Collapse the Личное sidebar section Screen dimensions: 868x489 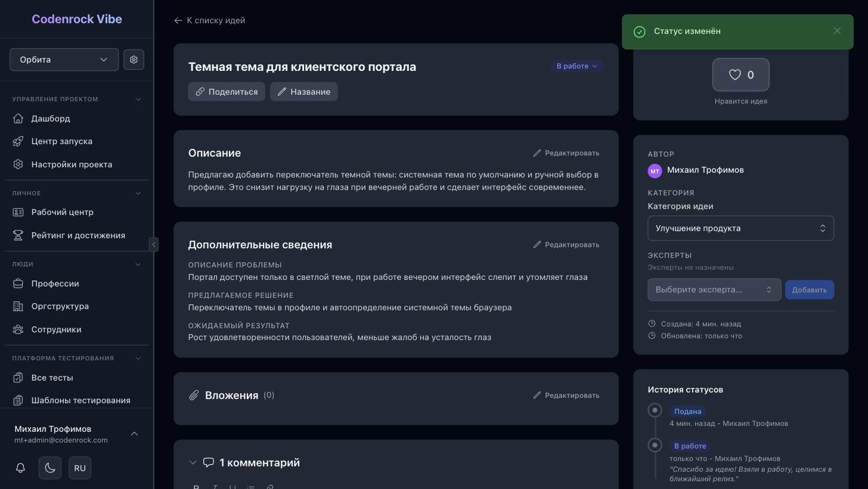pos(138,194)
